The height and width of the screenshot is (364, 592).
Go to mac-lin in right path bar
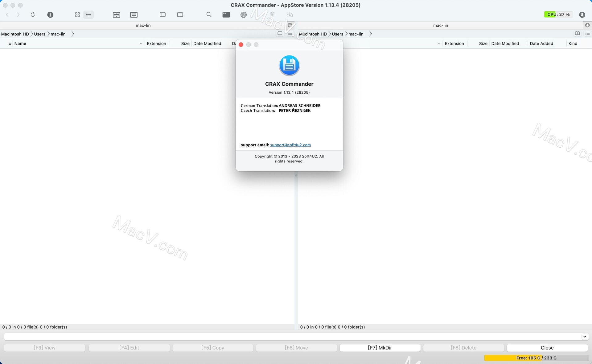(x=356, y=34)
